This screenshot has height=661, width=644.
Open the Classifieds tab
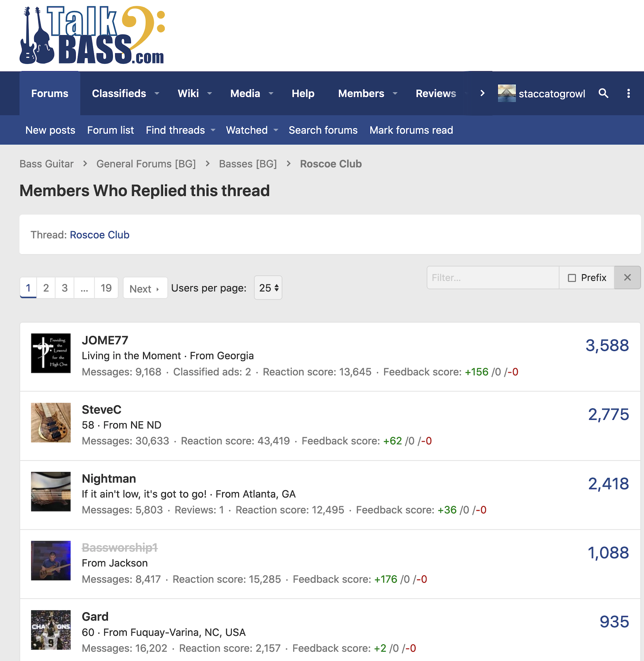(x=119, y=94)
